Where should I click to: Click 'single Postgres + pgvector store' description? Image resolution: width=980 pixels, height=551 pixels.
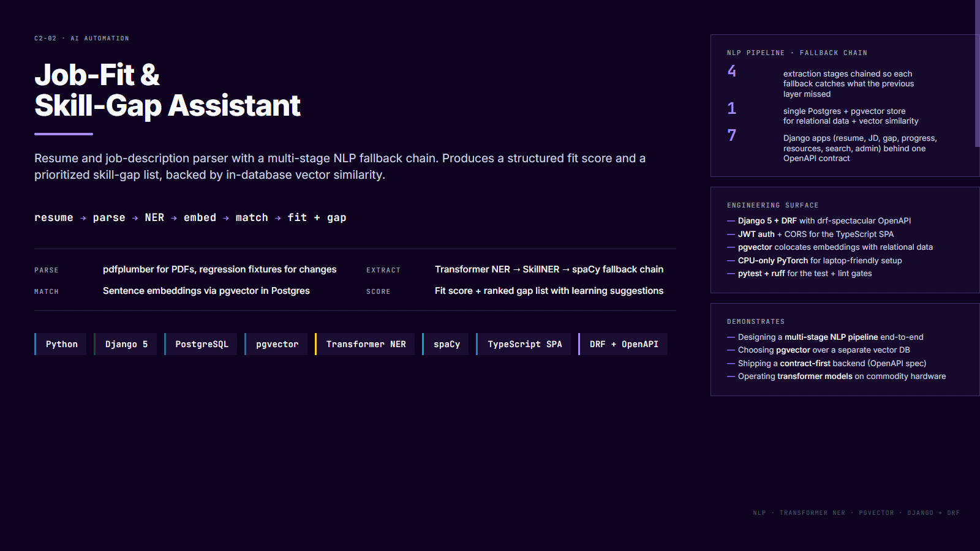[851, 116]
